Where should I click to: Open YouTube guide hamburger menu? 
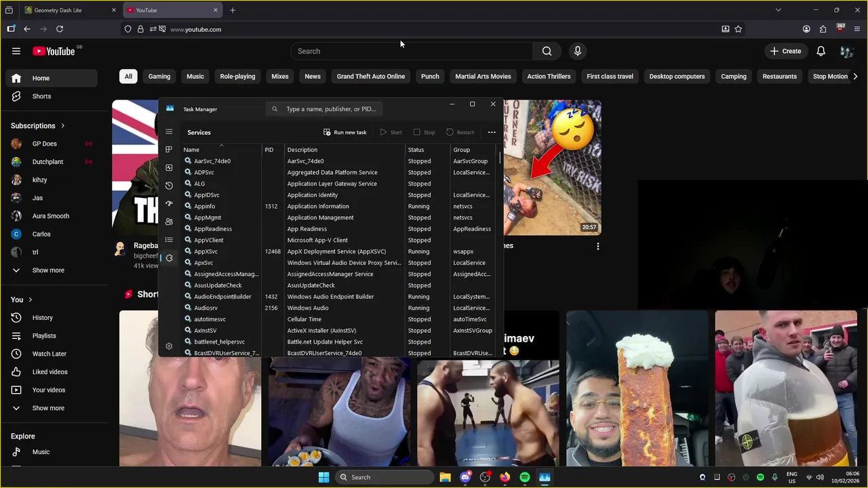tap(16, 51)
